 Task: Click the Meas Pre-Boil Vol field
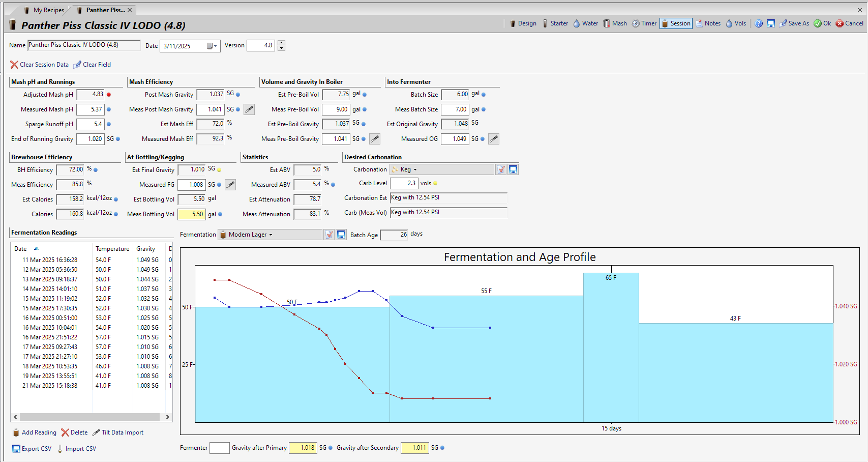click(x=336, y=109)
